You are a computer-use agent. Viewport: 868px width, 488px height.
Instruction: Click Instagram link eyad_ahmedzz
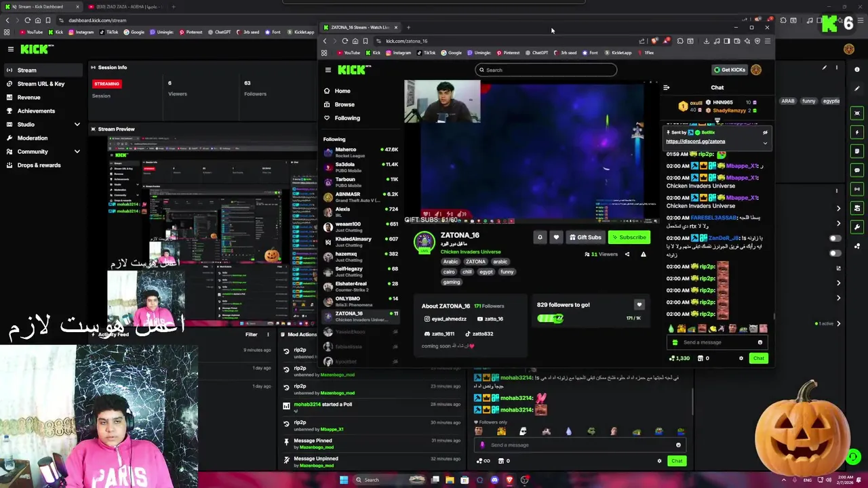coord(445,319)
